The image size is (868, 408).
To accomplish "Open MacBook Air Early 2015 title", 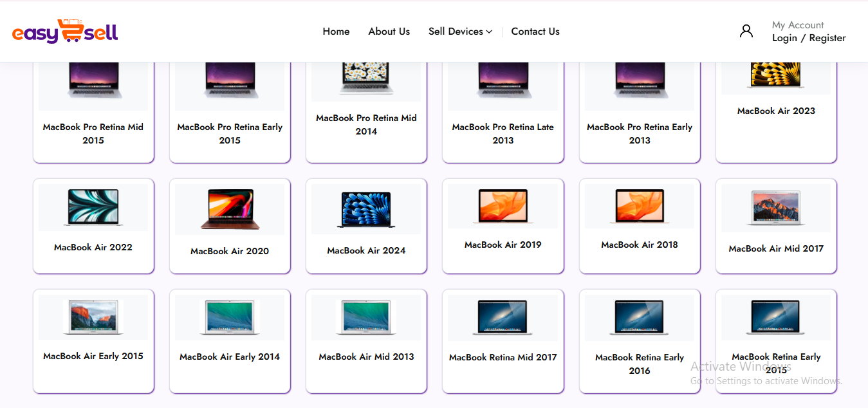I will coord(93,356).
